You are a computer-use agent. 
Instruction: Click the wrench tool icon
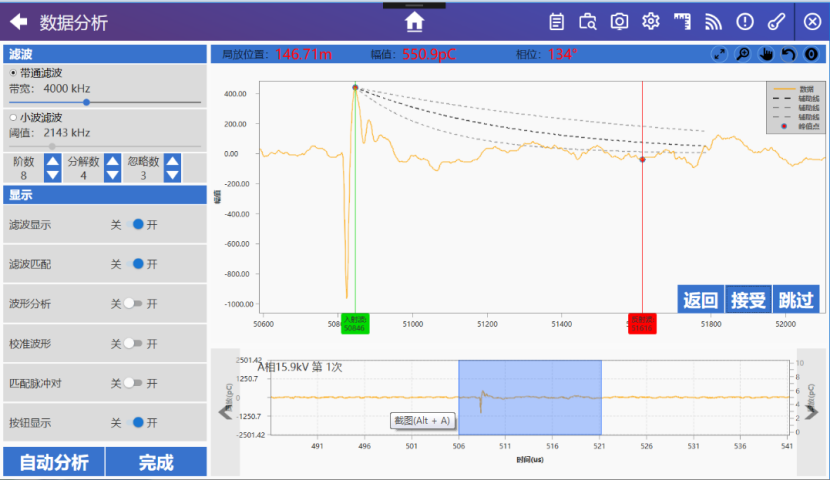click(776, 22)
